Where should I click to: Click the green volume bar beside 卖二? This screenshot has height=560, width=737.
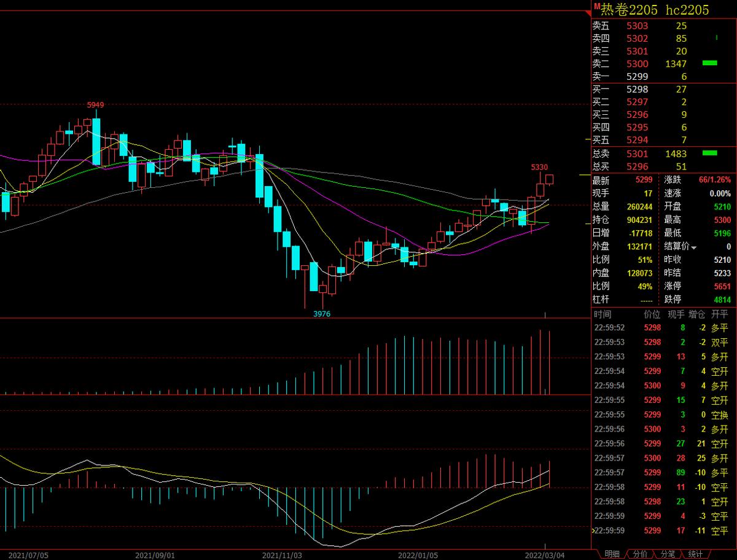point(710,63)
